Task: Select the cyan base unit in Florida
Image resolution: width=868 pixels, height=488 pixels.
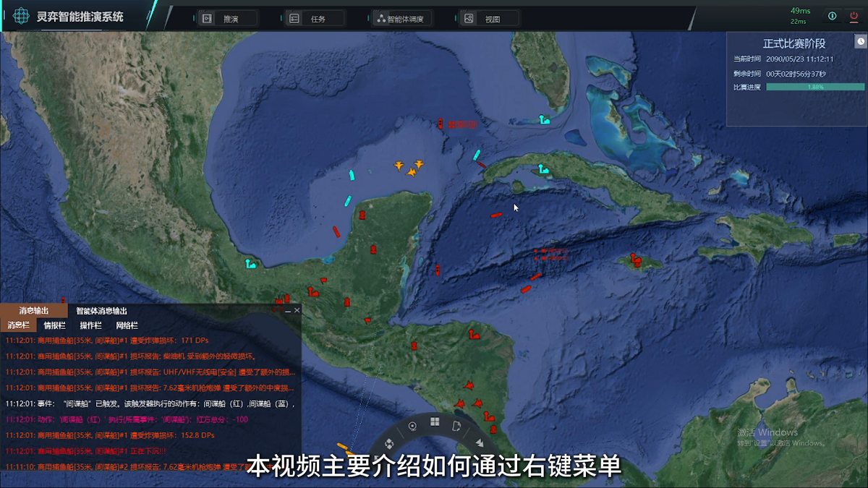Action: (544, 120)
